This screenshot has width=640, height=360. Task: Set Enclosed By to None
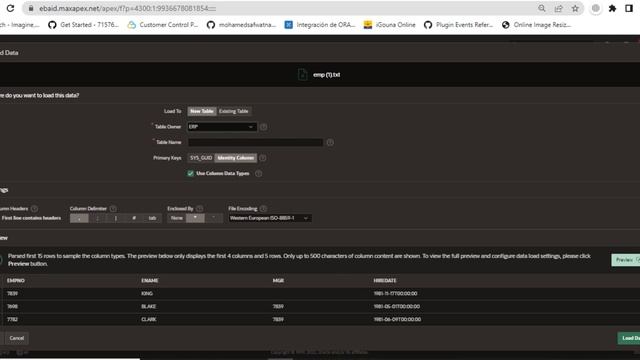tap(177, 218)
